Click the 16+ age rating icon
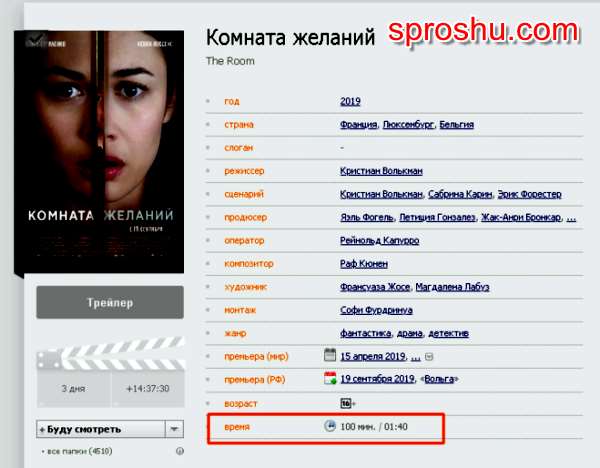 click(x=346, y=403)
